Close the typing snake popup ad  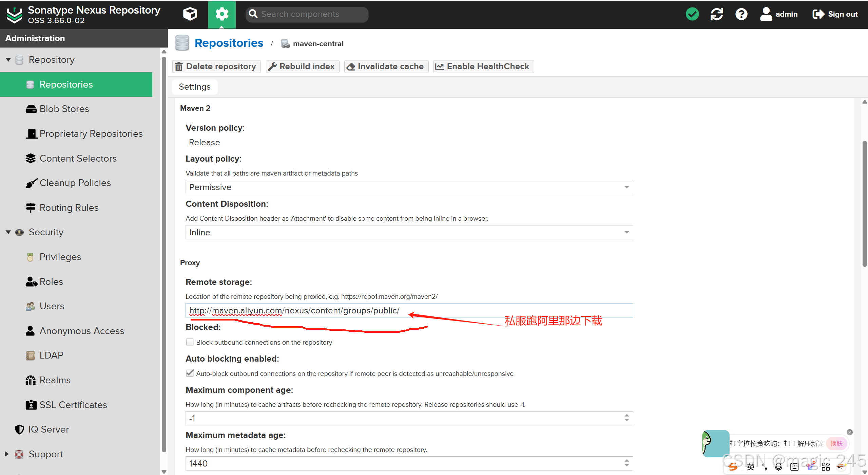(x=849, y=432)
